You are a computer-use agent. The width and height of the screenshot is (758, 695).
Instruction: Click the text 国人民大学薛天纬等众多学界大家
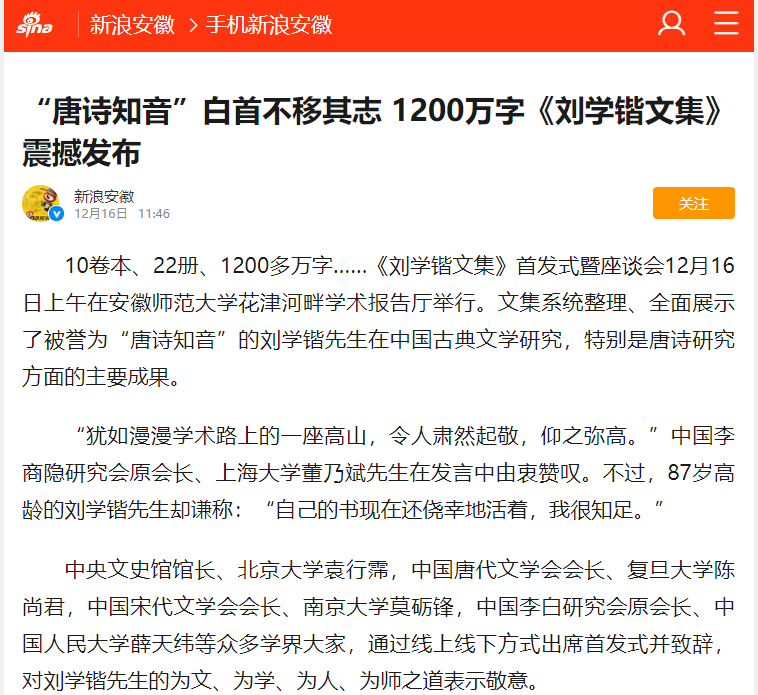[184, 644]
